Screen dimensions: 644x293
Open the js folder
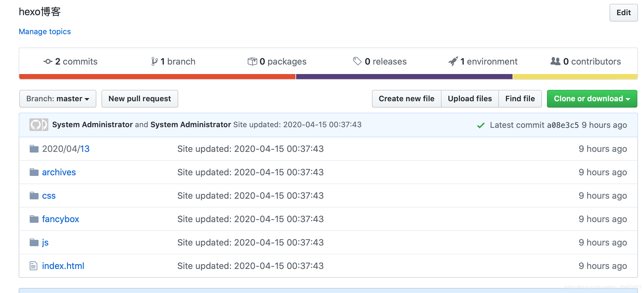46,242
